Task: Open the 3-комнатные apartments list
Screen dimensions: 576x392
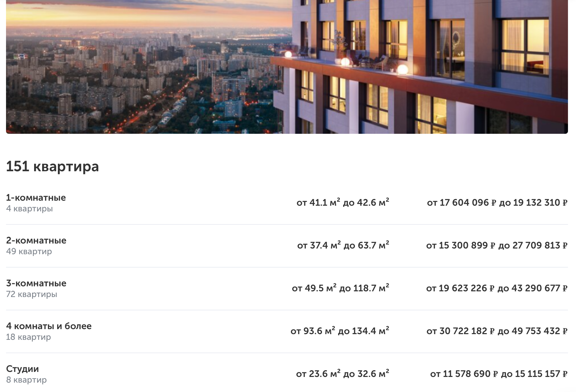Action: point(36,283)
